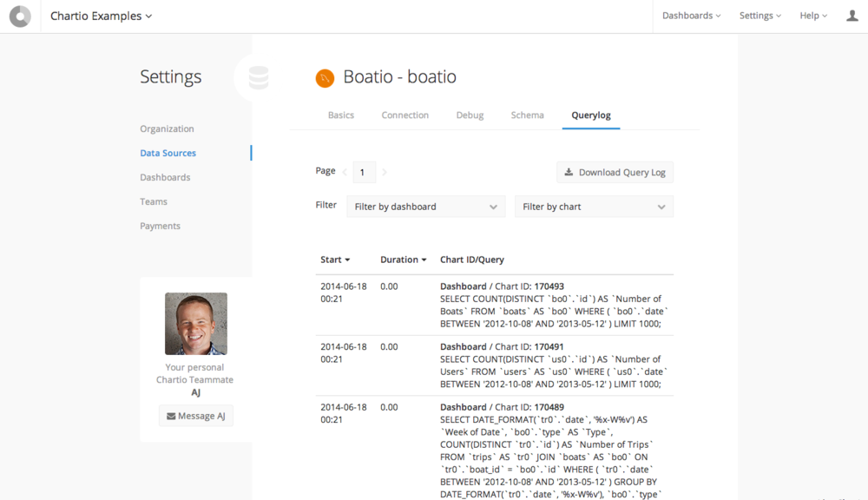This screenshot has height=500, width=868.
Task: Open Teams settings in sidebar
Action: coord(154,201)
